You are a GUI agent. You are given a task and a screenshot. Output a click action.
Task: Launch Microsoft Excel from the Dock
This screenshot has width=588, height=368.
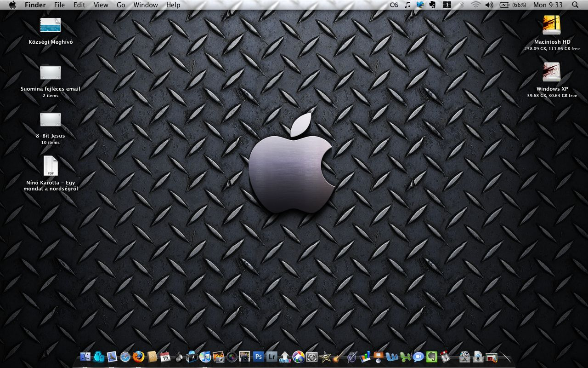click(x=405, y=357)
